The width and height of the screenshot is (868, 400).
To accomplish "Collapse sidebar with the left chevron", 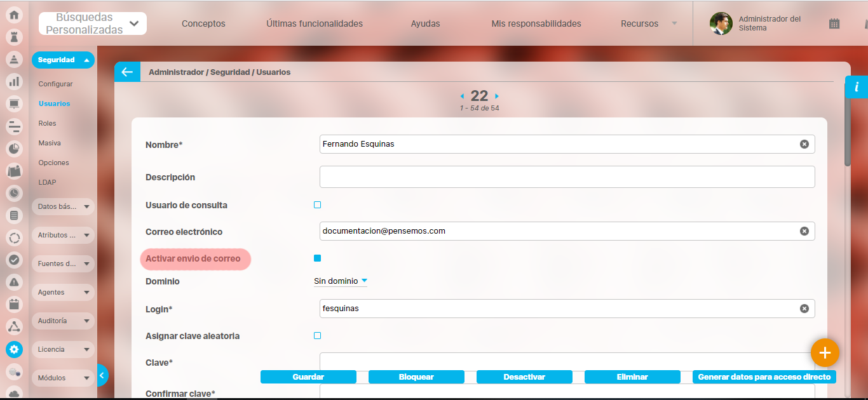I will [102, 375].
